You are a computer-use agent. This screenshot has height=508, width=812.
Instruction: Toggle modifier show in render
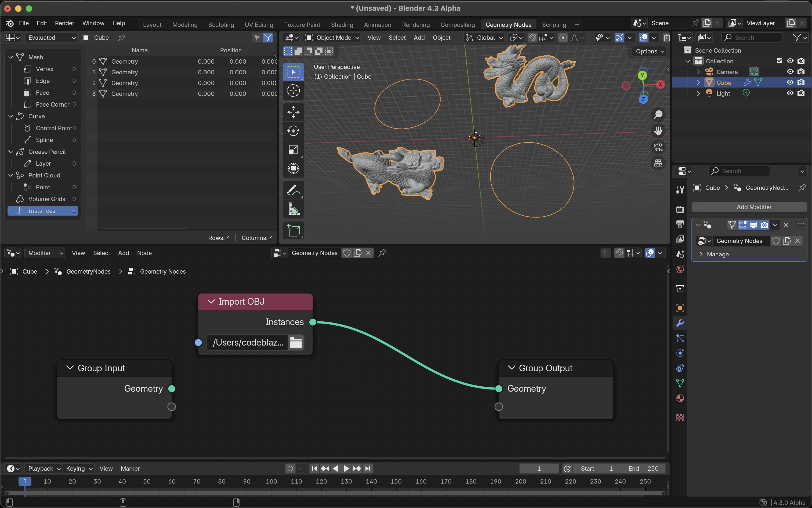(x=764, y=225)
